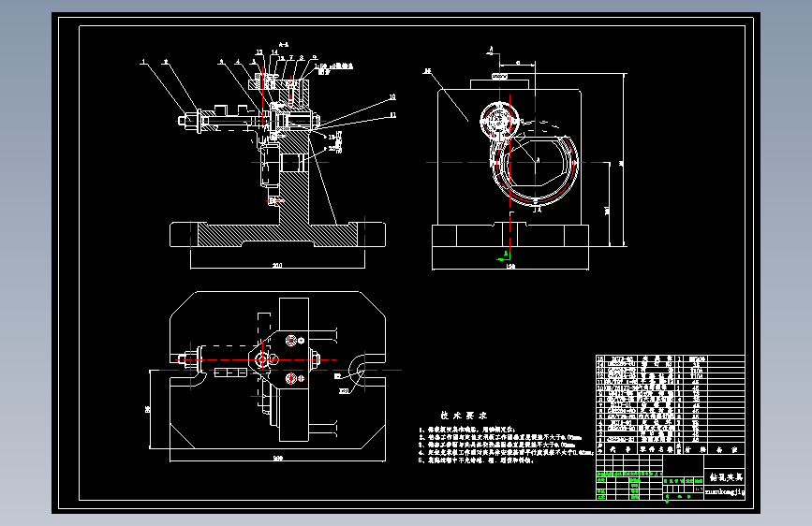Click the 'A-A' section view label
The image size is (812, 526).
283,45
